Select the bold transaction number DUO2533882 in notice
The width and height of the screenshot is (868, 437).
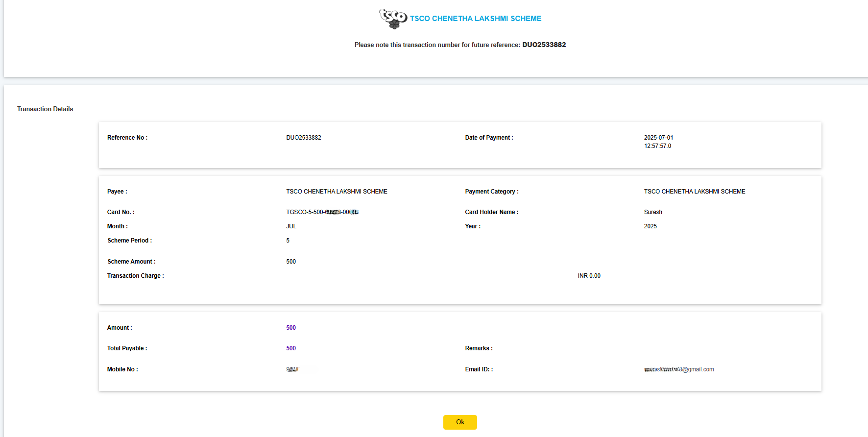[x=544, y=45]
